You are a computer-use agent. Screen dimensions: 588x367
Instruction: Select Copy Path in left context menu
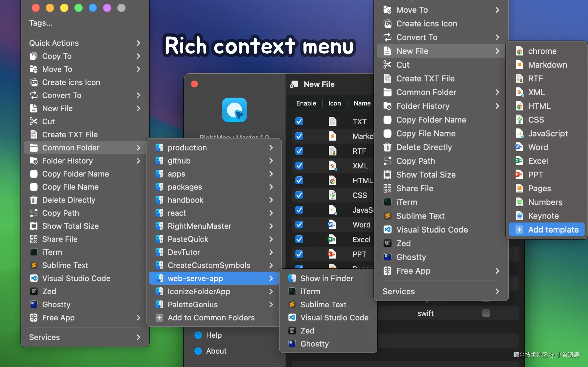[x=60, y=213]
